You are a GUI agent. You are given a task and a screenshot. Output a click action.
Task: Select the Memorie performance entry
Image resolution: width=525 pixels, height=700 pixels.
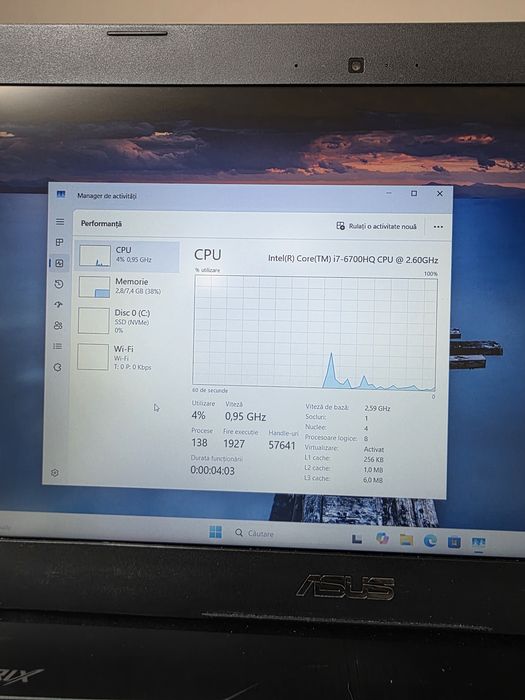tap(127, 287)
